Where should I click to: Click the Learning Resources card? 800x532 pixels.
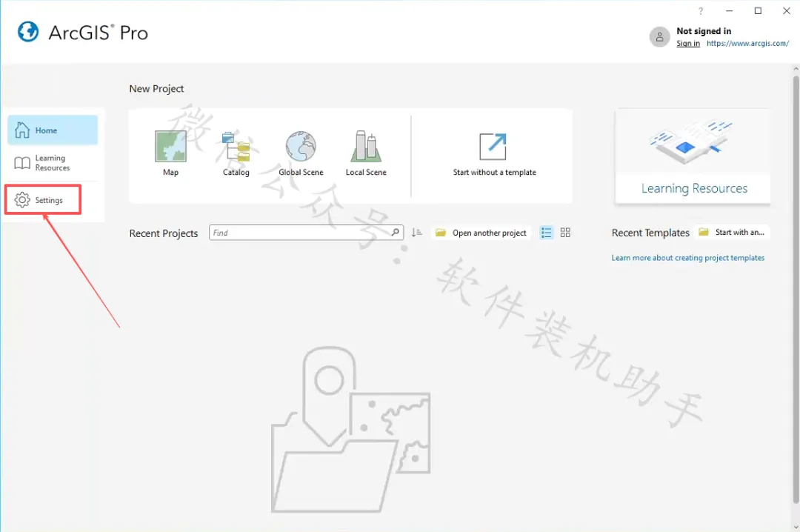[693, 156]
